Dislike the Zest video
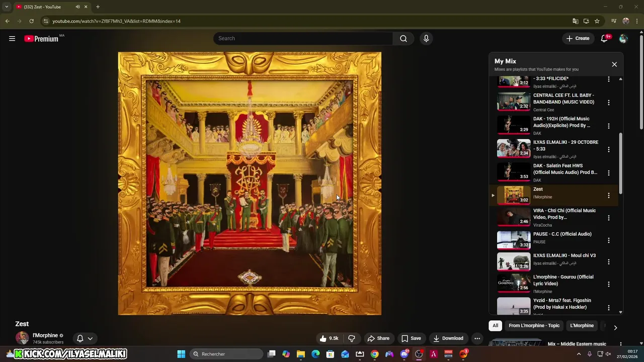The width and height of the screenshot is (644, 362). click(x=352, y=338)
